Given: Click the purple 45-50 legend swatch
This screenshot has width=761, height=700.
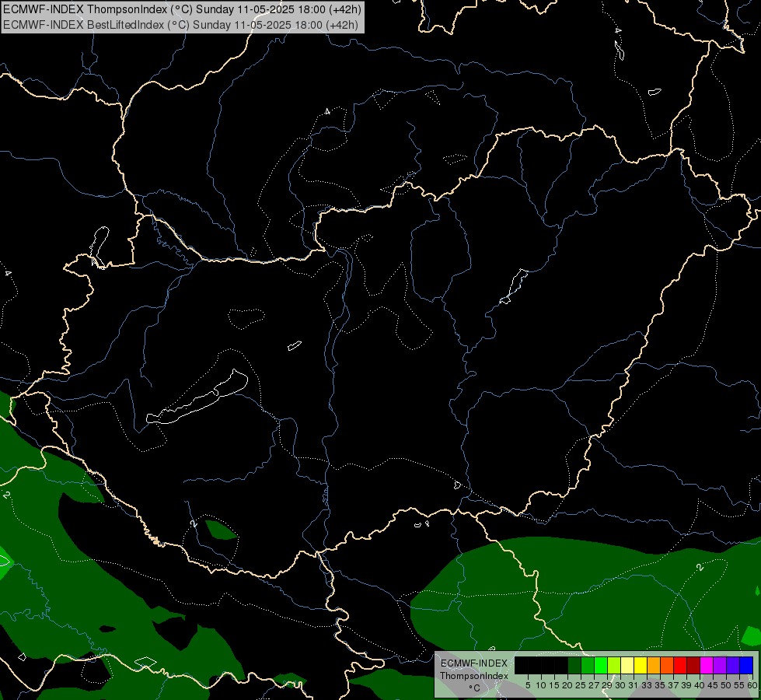Looking at the screenshot, I should coord(720,665).
